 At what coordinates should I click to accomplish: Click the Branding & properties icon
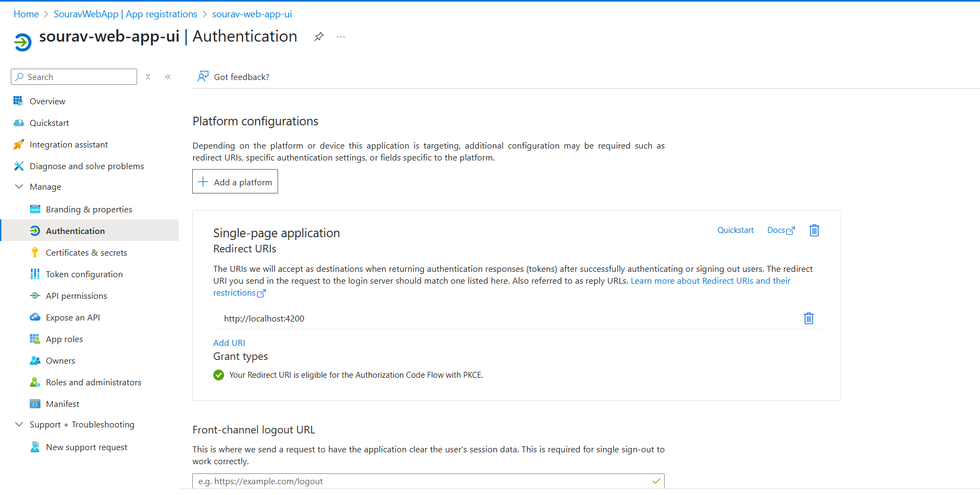tap(35, 209)
